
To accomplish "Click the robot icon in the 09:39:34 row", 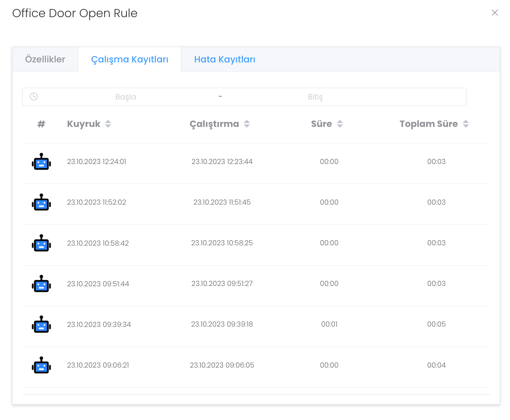I will point(41,324).
